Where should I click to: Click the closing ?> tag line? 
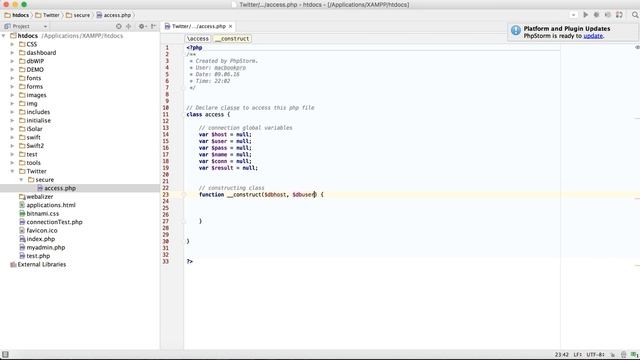189,261
